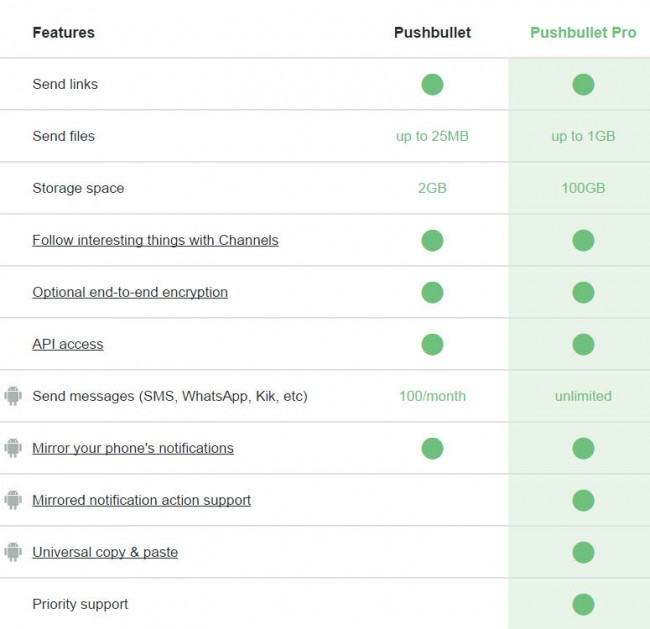
Task: Click green dot for Send links under Pushbullet
Action: click(432, 85)
